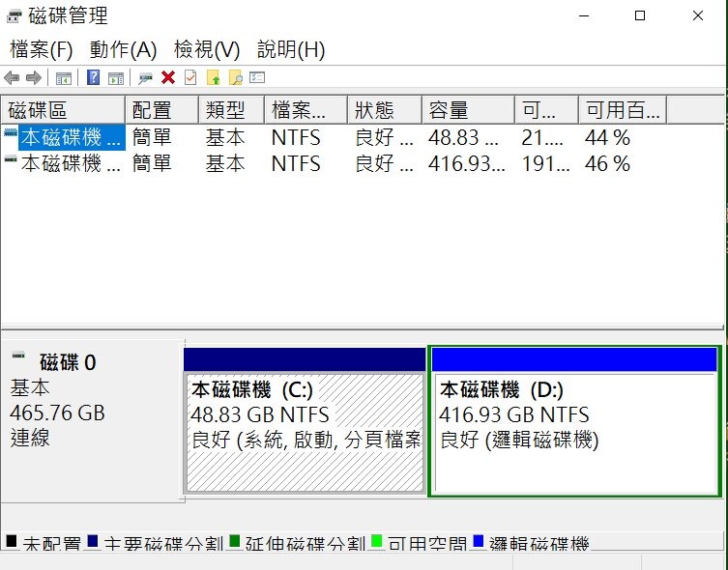Click the 21... free space cell
The width and height of the screenshot is (728, 570).
pyautogui.click(x=541, y=137)
